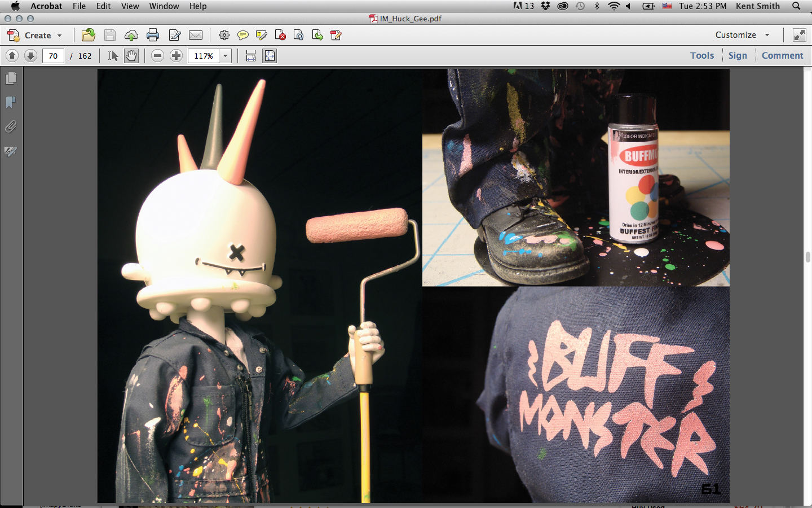Open the Highlight Text tool
The image size is (812, 508).
(261, 35)
